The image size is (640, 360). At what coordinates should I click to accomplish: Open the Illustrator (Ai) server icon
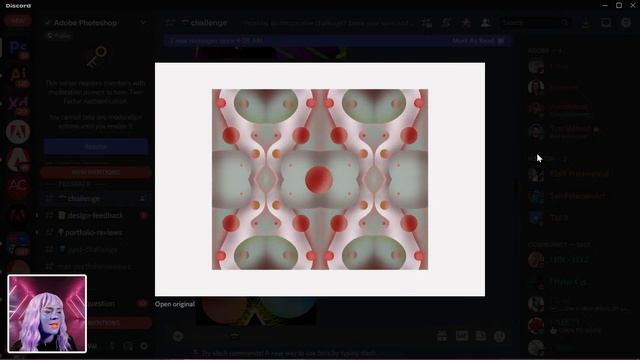(x=18, y=76)
